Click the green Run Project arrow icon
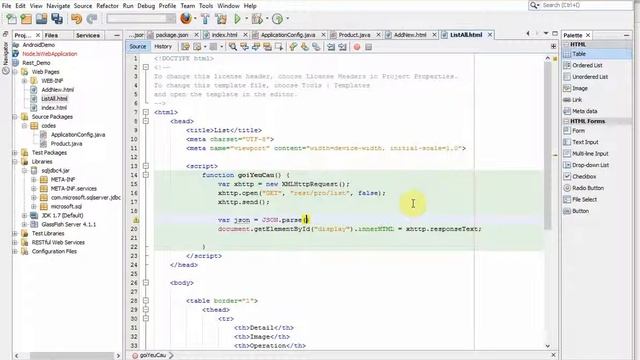 pyautogui.click(x=238, y=19)
